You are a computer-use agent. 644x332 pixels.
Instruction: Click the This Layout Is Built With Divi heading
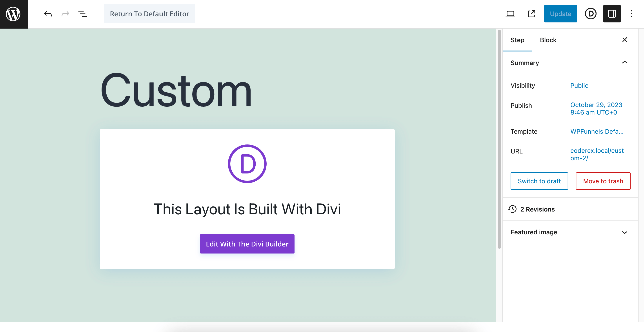[247, 209]
